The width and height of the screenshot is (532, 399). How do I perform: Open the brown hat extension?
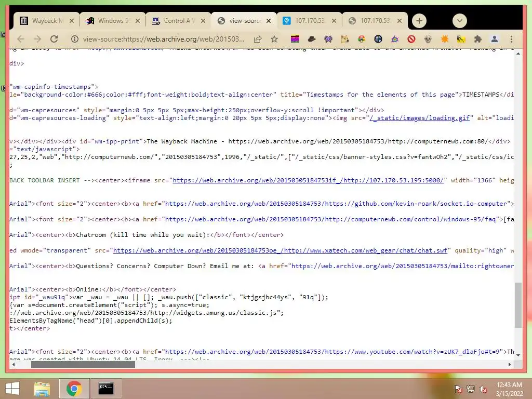[312, 39]
